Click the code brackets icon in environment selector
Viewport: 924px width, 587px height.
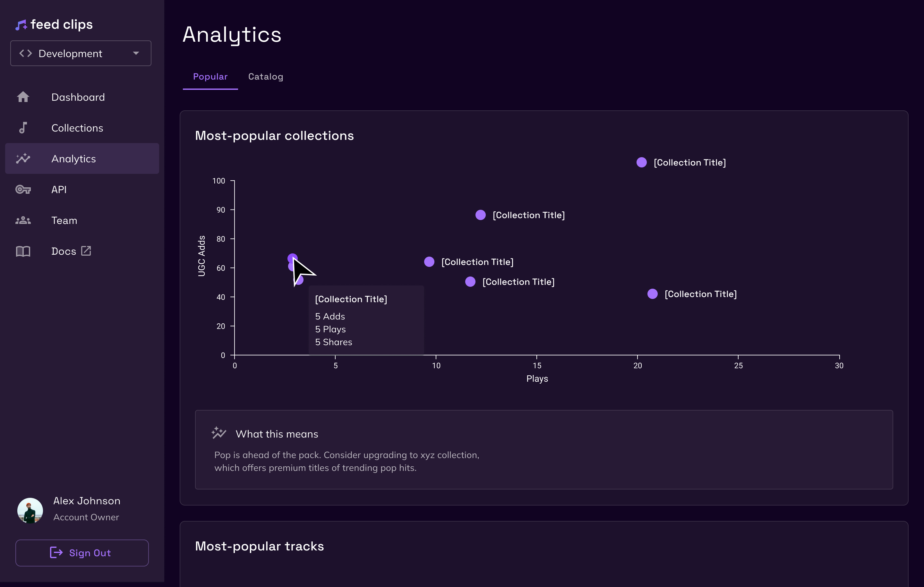point(26,53)
